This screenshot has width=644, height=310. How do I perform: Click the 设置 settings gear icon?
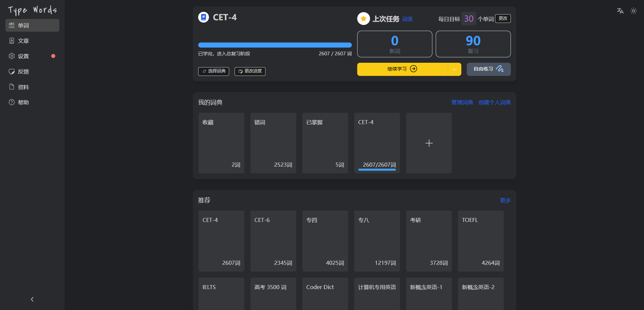click(12, 56)
